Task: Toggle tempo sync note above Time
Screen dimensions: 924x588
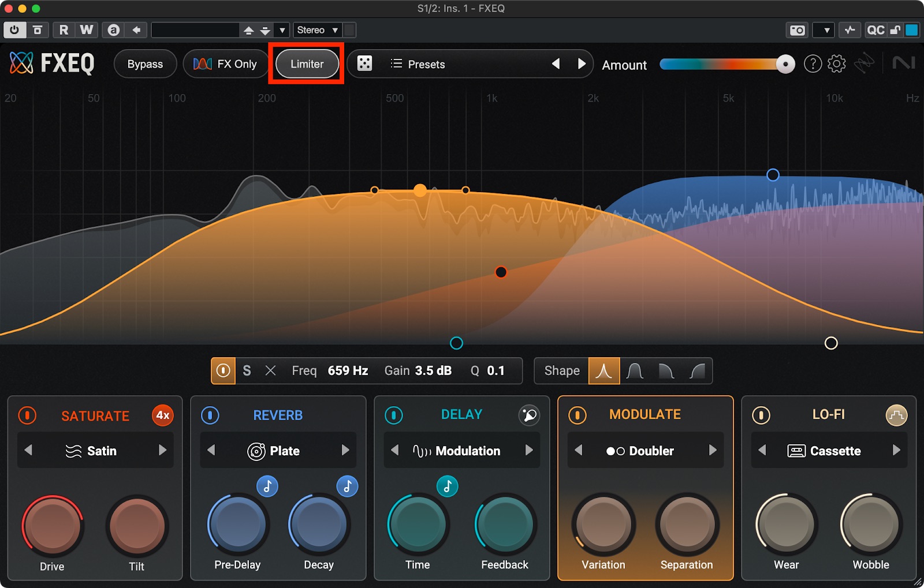Action: pyautogui.click(x=447, y=486)
